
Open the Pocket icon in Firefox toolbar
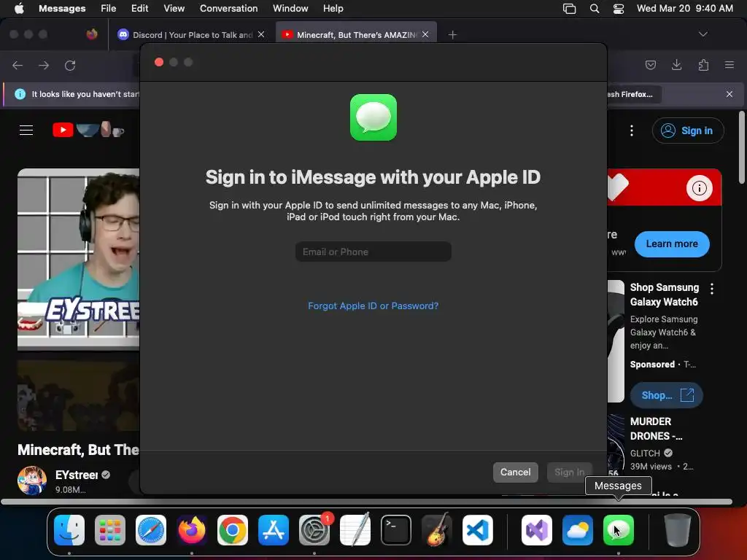tap(650, 65)
